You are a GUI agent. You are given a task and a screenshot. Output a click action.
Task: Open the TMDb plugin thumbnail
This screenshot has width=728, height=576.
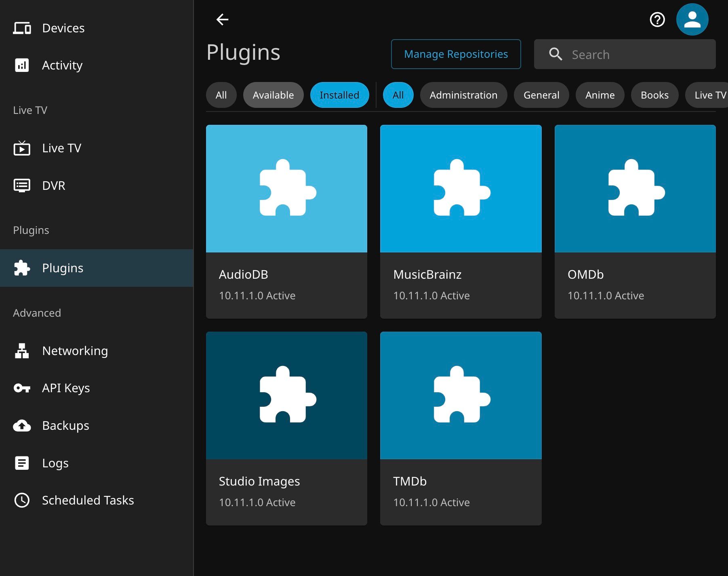pyautogui.click(x=461, y=395)
